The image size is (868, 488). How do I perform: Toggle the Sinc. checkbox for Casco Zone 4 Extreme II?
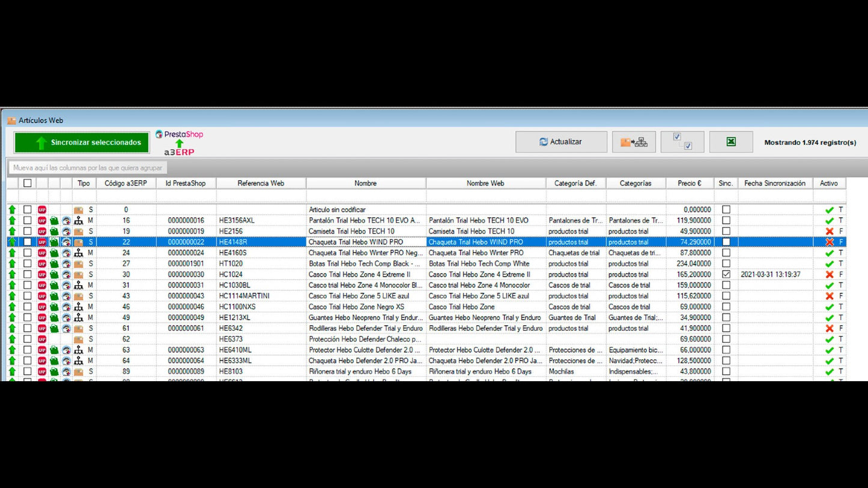[x=726, y=275]
